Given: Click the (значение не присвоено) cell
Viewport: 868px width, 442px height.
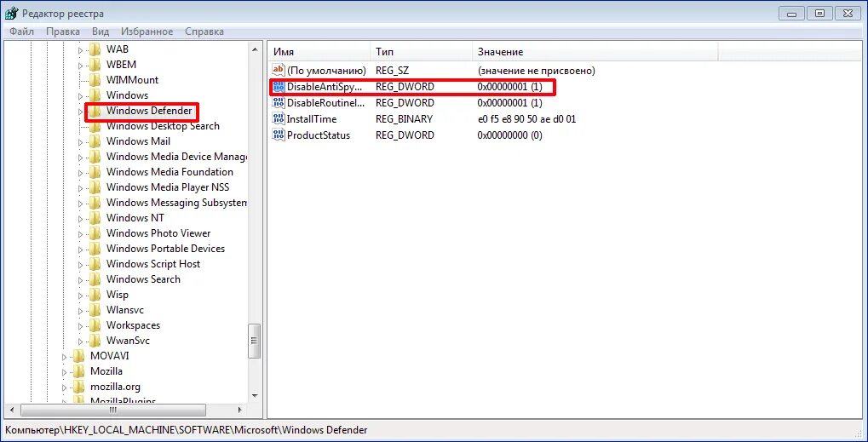Looking at the screenshot, I should (x=536, y=71).
